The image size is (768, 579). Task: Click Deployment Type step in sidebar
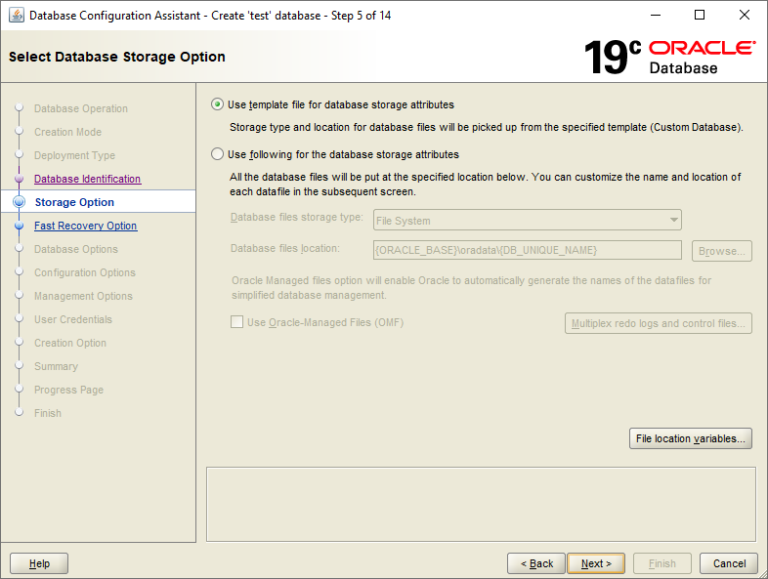[74, 155]
